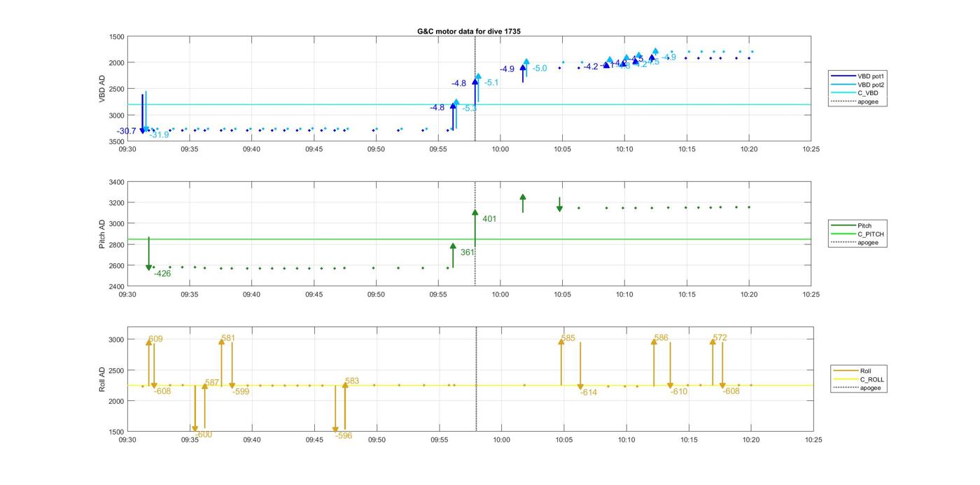980x485 pixels.
Task: Click the horizontal yellow C_ROLL line
Action: 469,386
